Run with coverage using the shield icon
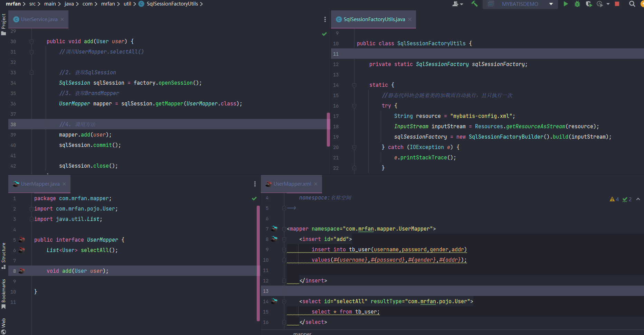Image resolution: width=644 pixels, height=335 pixels. [x=589, y=4]
